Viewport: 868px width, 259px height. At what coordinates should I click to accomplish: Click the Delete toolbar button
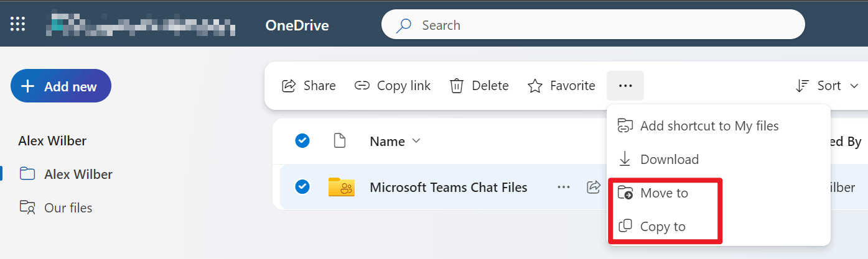tap(479, 86)
